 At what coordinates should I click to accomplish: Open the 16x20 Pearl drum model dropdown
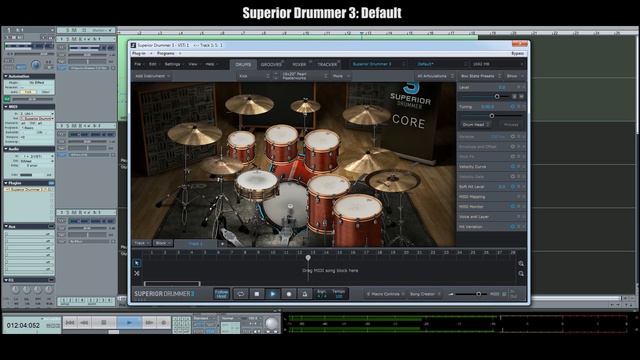coord(304,76)
